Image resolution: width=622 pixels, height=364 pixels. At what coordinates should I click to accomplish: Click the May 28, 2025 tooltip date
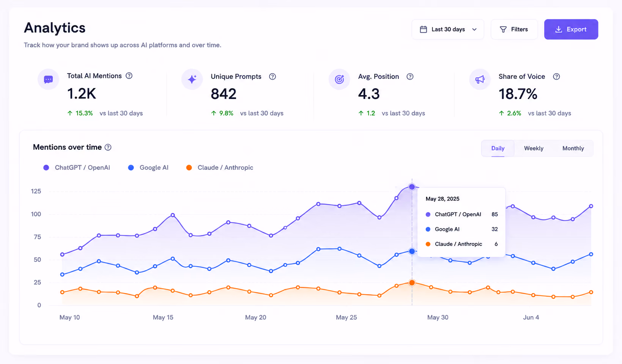click(x=442, y=199)
